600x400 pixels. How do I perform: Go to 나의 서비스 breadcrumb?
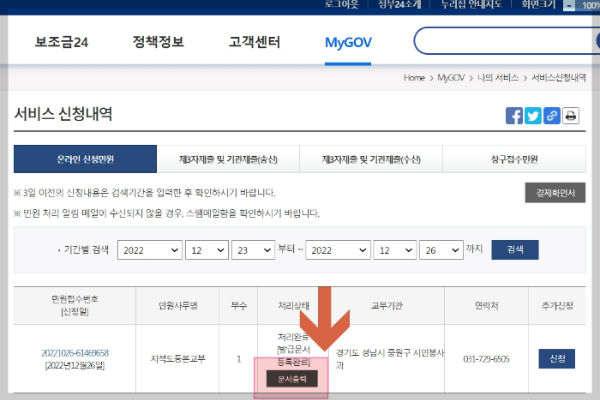pos(498,78)
